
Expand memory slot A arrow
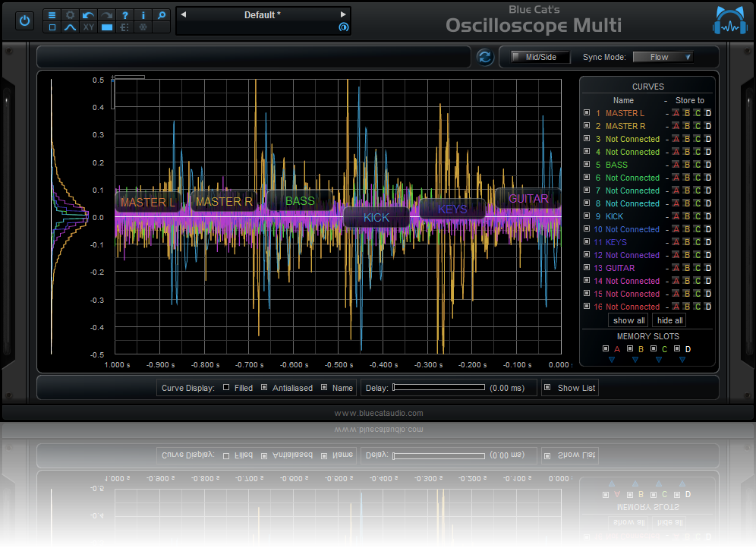pos(611,360)
